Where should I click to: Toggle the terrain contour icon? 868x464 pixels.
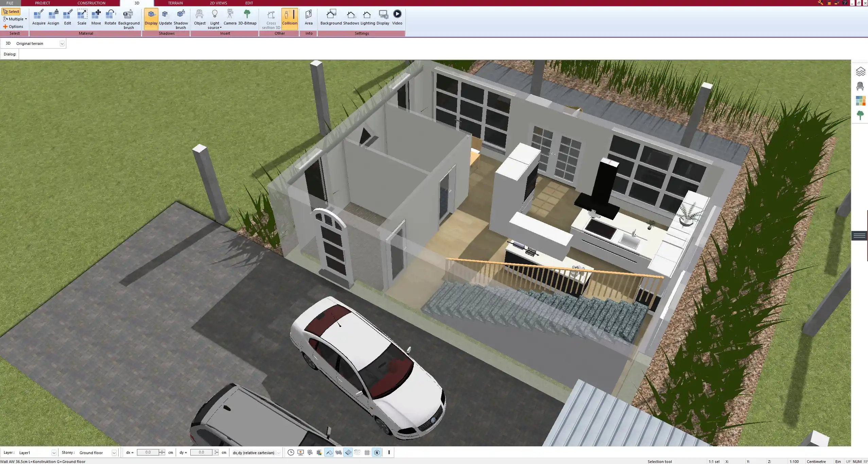[x=358, y=452]
